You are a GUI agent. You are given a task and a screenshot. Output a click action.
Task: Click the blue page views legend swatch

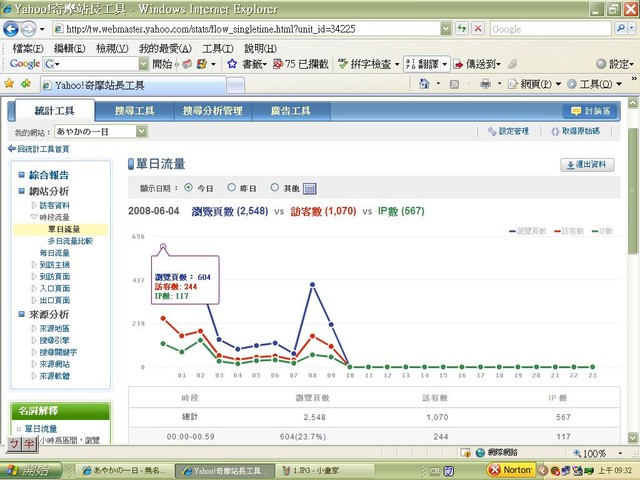pyautogui.click(x=513, y=232)
